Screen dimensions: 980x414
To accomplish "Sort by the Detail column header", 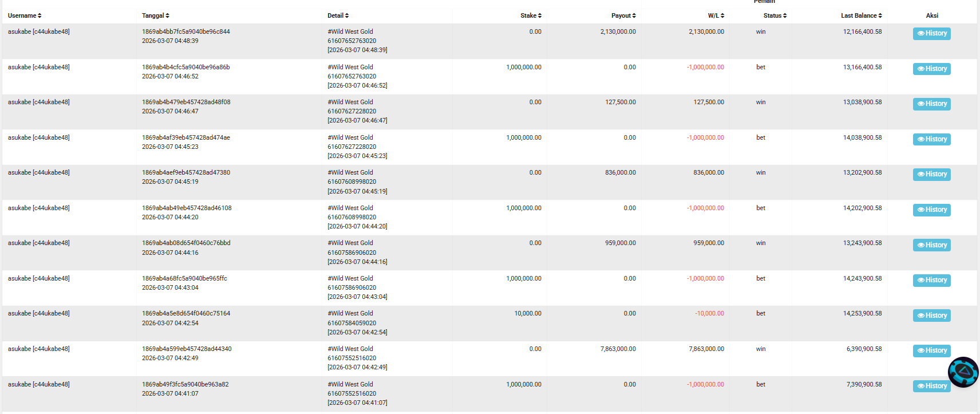I will [338, 15].
